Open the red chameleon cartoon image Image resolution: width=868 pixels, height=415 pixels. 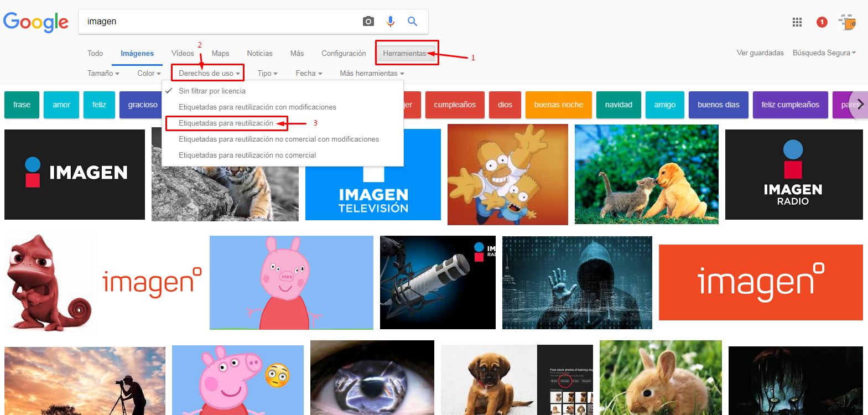point(49,283)
